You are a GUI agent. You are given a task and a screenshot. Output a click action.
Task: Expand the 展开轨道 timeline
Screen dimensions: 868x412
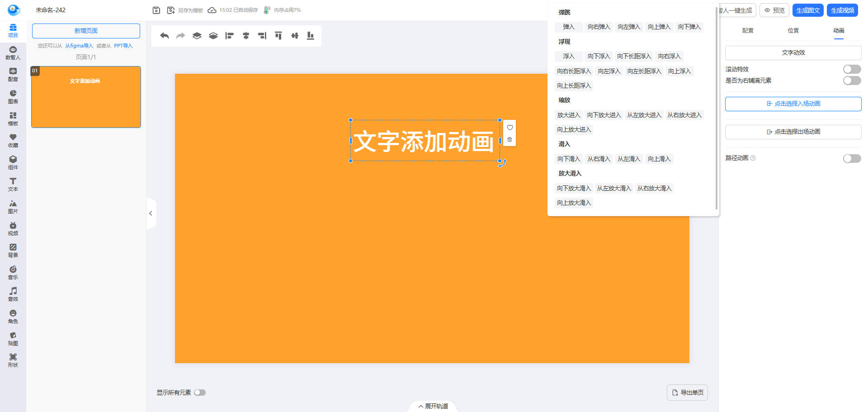[433, 406]
